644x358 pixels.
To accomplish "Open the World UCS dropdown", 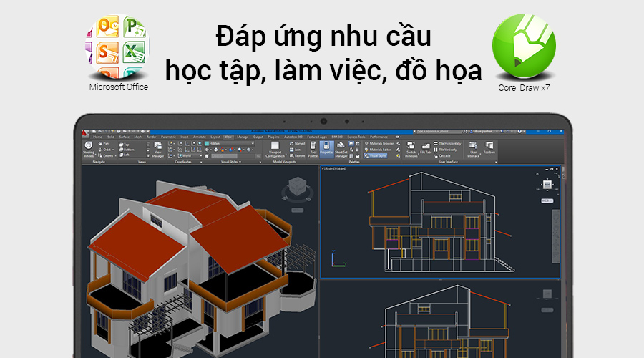I will click(190, 156).
